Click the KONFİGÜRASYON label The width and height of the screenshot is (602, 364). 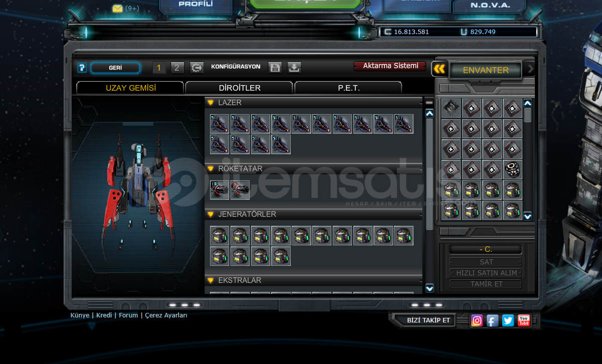click(x=236, y=67)
